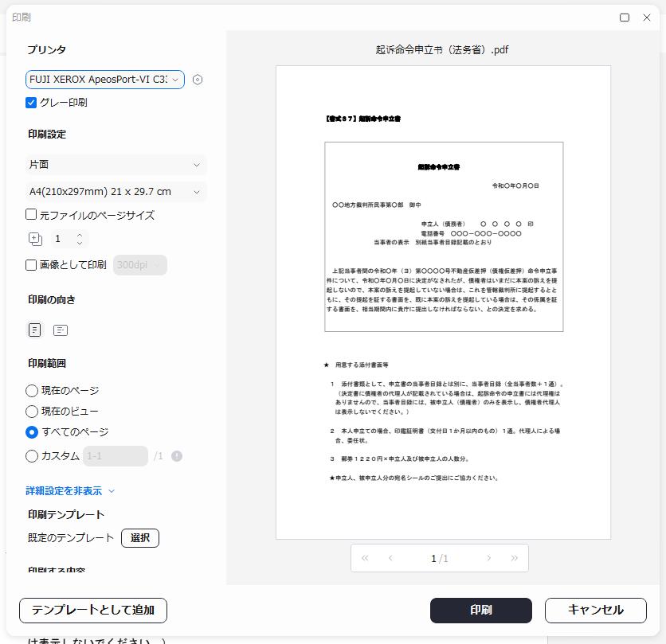Select landscape print orientation
666x644 pixels.
61,330
